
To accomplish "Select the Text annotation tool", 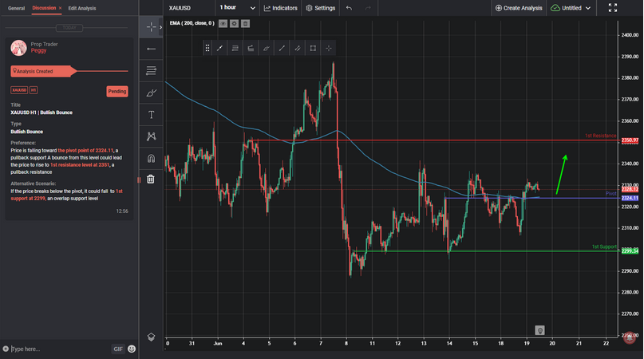I will point(151,115).
